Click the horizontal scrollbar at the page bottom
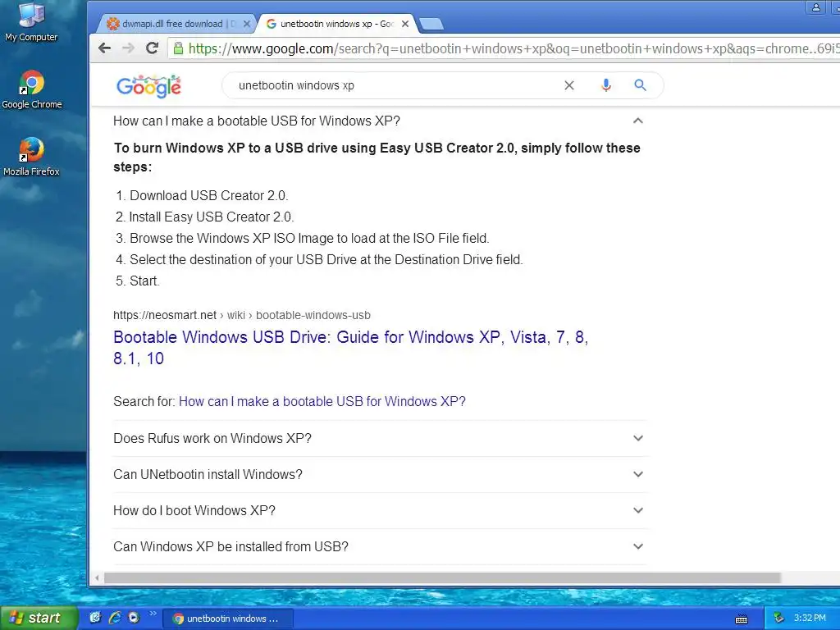The height and width of the screenshot is (630, 840). pyautogui.click(x=442, y=578)
